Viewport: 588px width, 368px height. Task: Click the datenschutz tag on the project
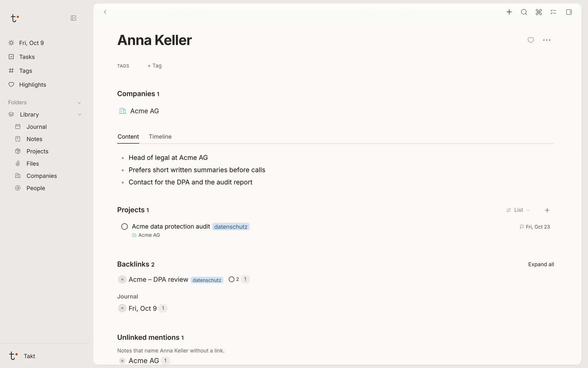pos(231,227)
